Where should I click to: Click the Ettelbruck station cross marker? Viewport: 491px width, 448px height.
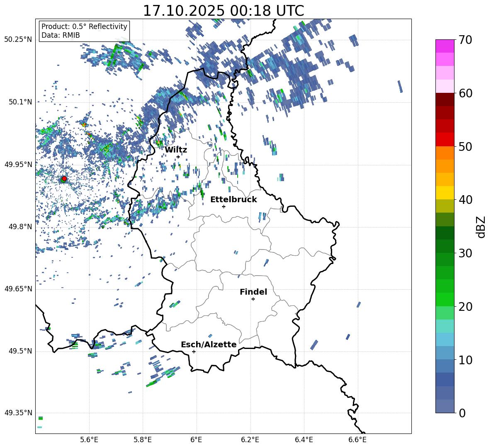[224, 206]
